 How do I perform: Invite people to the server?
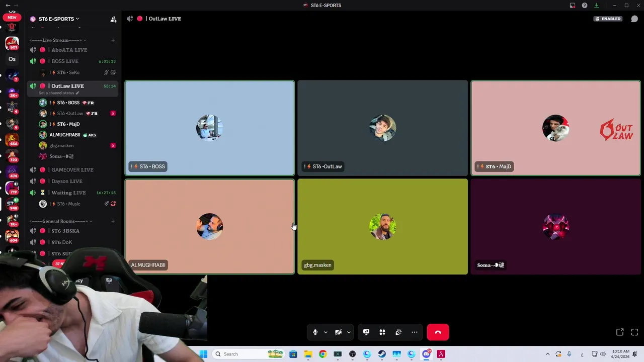pos(113,19)
